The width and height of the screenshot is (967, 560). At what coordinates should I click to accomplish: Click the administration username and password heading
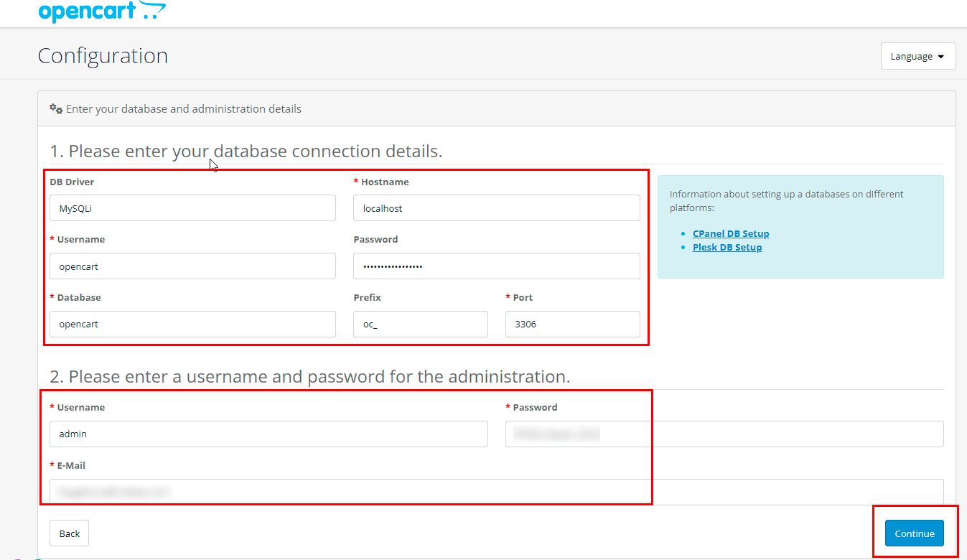click(x=309, y=377)
